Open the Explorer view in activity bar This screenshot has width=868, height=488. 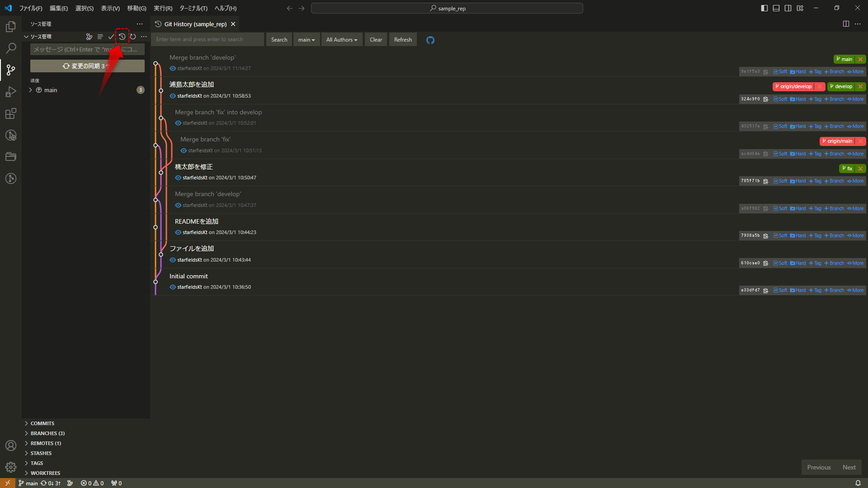[11, 27]
